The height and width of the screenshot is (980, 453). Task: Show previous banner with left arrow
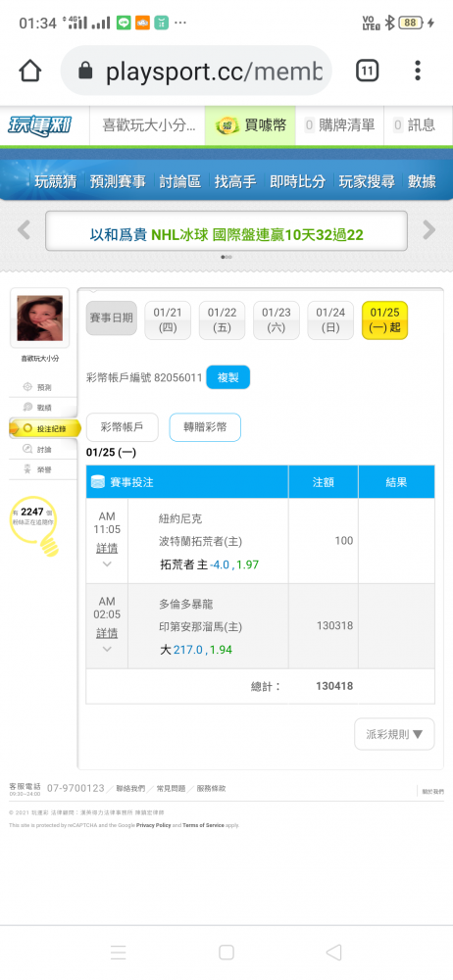pos(24,230)
